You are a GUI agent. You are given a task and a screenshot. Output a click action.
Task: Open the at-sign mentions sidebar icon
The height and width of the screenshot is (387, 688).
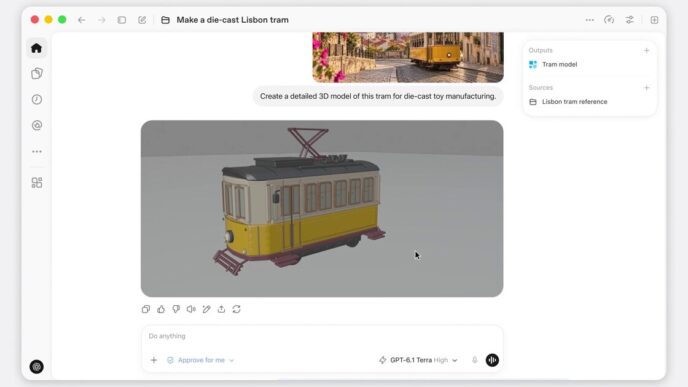tap(37, 125)
